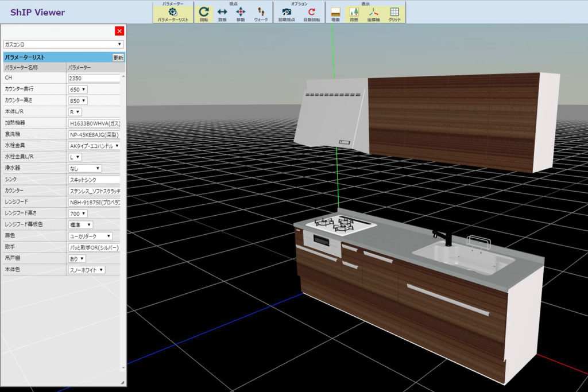The width and height of the screenshot is (588, 392).
Task: Click the 取手 パッと取手OR field
Action: click(x=94, y=248)
